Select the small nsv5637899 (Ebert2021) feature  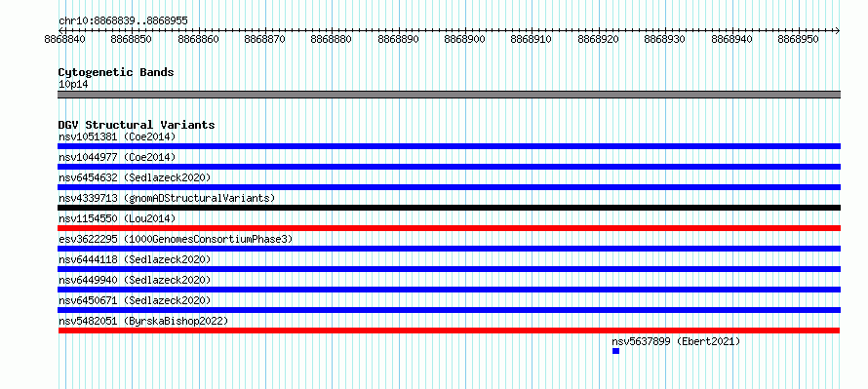[x=615, y=351]
